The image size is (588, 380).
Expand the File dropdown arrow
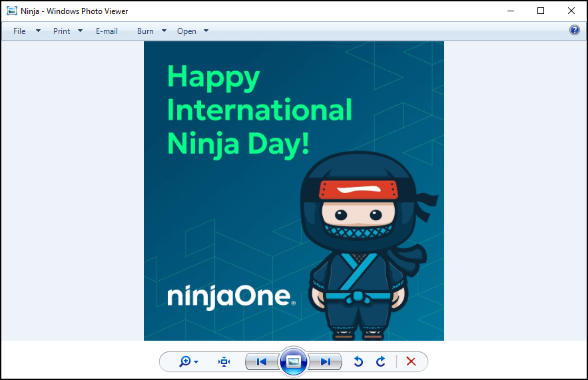point(38,31)
